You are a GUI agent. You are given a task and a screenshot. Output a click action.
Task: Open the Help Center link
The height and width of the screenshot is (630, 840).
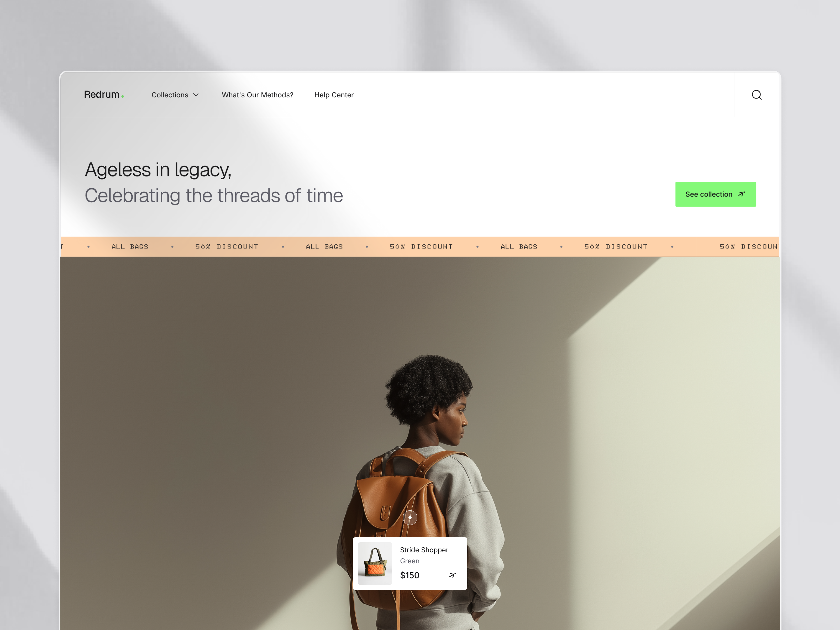334,95
